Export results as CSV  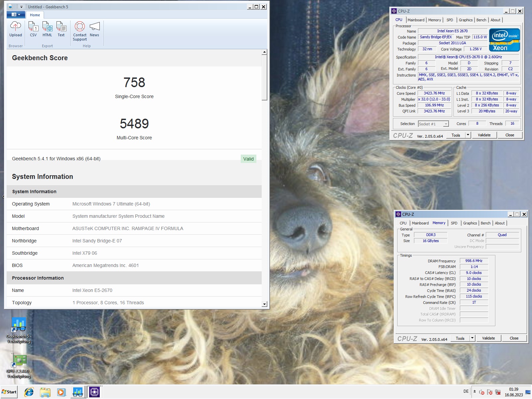[33, 29]
